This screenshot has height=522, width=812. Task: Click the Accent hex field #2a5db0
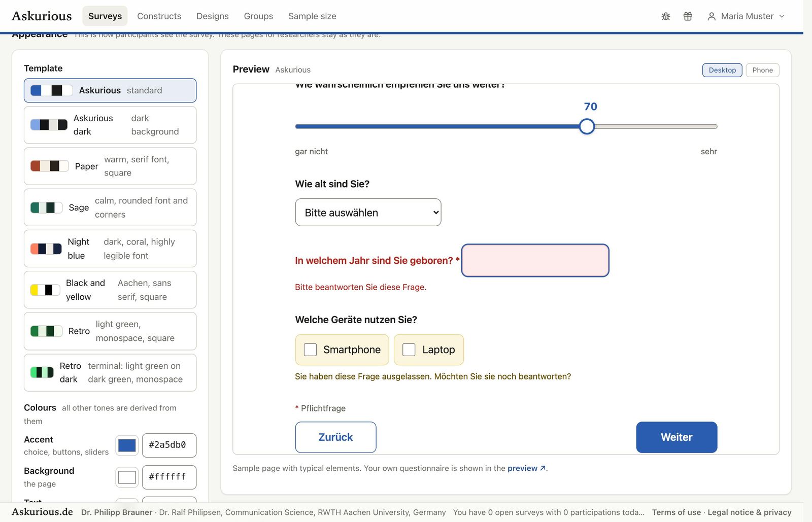pyautogui.click(x=169, y=445)
